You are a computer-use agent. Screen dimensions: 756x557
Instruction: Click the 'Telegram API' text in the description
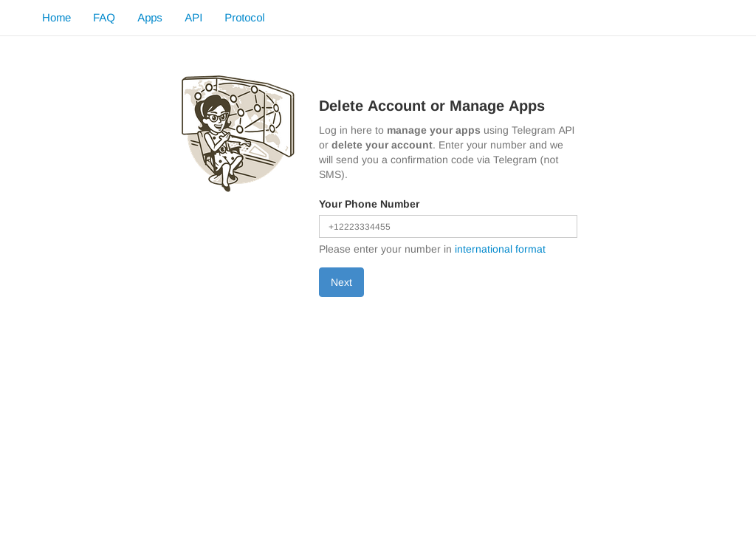543,130
